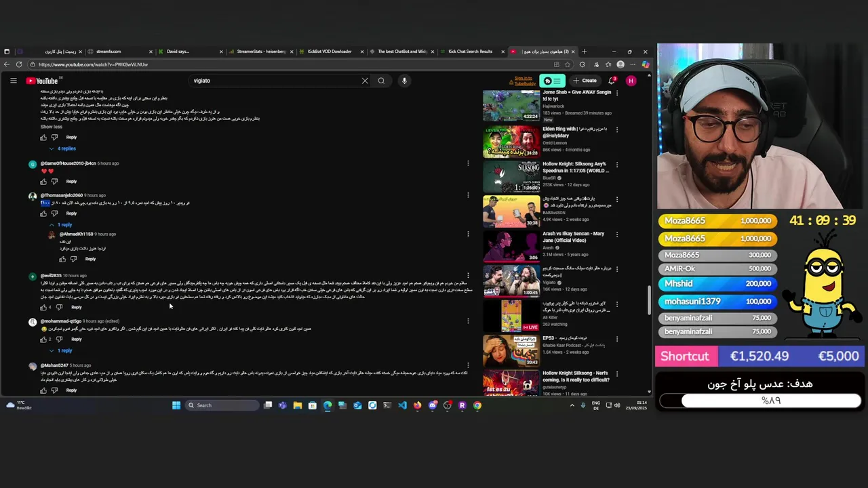Sign in to TubeBuddy link
This screenshot has width=868, height=488.
[x=524, y=81]
